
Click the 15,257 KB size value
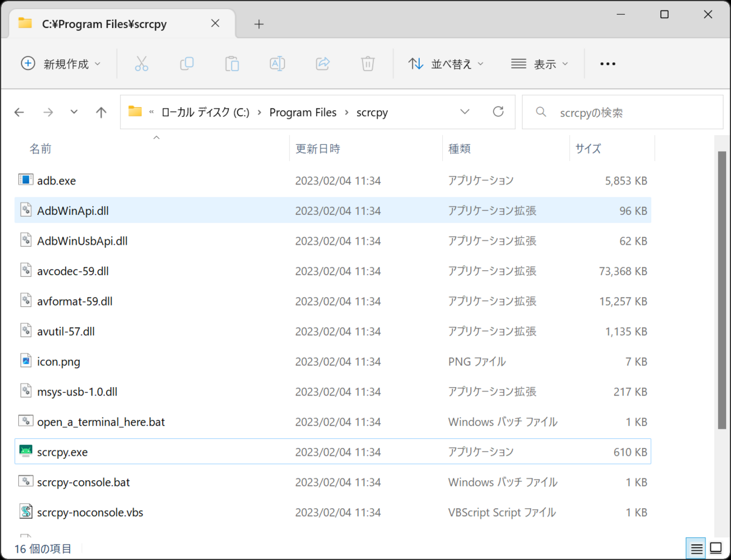[x=622, y=301]
